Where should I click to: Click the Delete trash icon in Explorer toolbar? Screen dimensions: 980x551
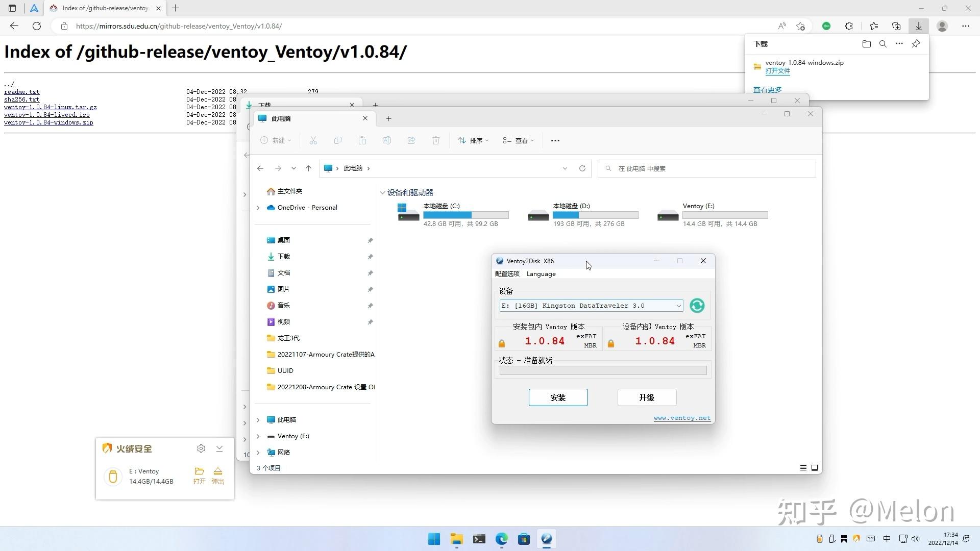click(435, 140)
